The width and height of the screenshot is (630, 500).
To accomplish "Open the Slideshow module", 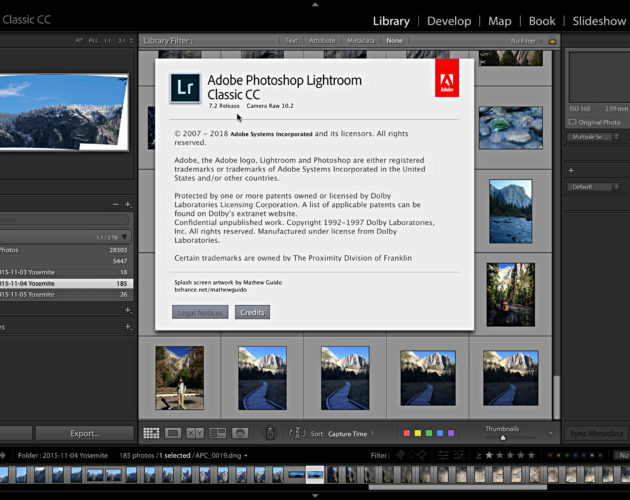I will (599, 21).
